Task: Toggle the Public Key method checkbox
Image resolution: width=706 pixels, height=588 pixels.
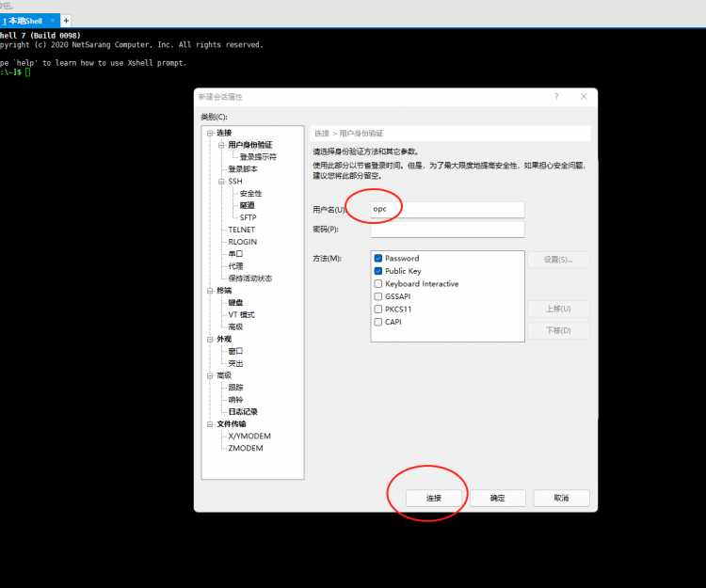Action: [x=378, y=271]
